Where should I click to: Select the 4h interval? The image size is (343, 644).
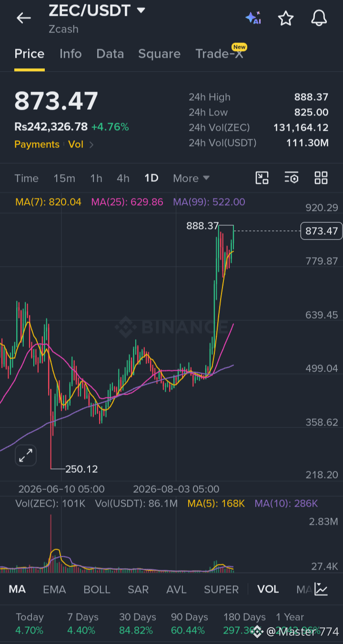[123, 178]
